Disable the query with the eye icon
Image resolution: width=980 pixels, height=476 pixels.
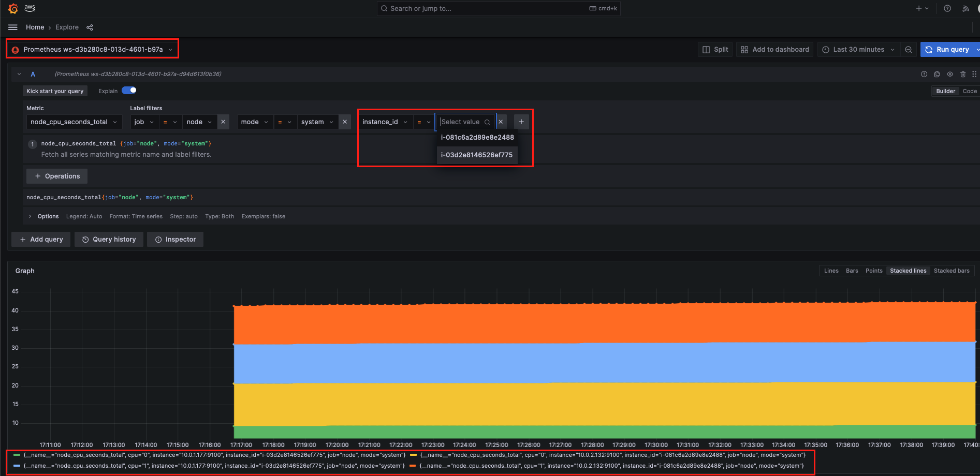coord(950,74)
